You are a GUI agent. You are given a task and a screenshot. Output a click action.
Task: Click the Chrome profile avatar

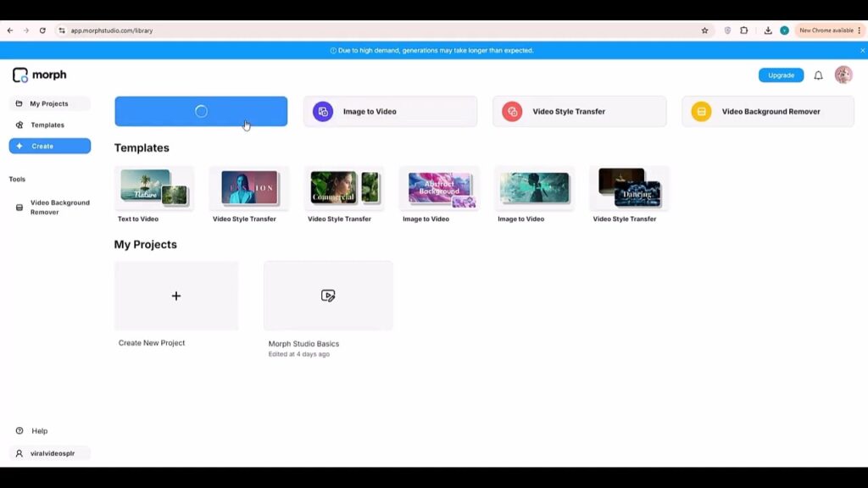(x=784, y=30)
